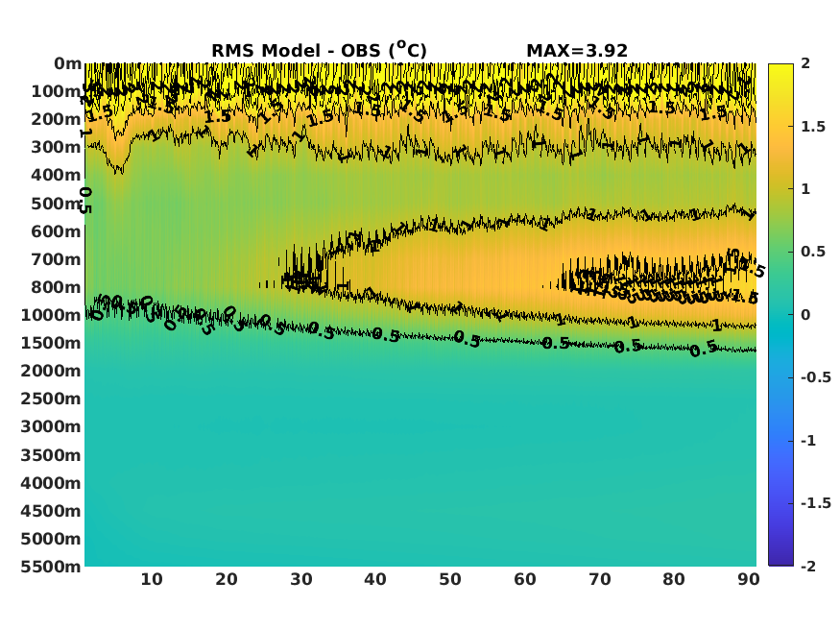Select the "5000m" depth axis label
This screenshot has height=630, width=840.
click(51, 539)
